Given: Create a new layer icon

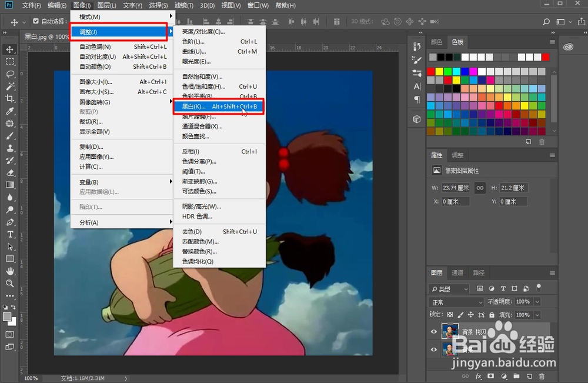Looking at the screenshot, I should [x=529, y=377].
